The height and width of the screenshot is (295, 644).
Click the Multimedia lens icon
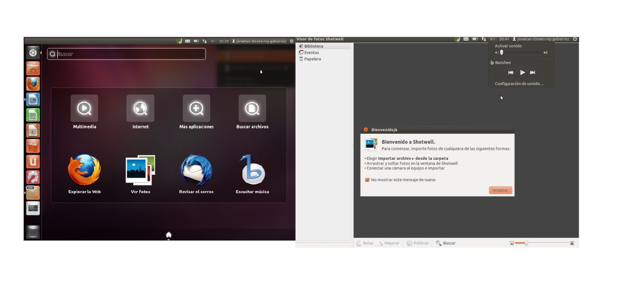(x=84, y=108)
